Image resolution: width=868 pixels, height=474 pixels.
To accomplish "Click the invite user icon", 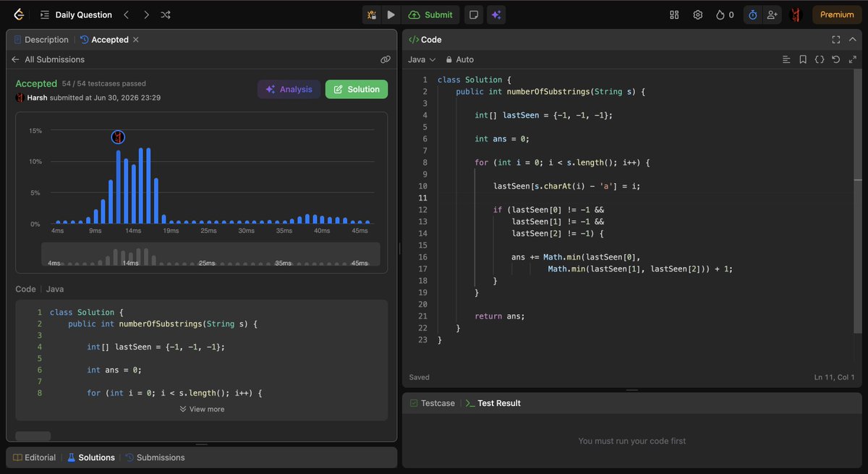I will click(x=773, y=14).
